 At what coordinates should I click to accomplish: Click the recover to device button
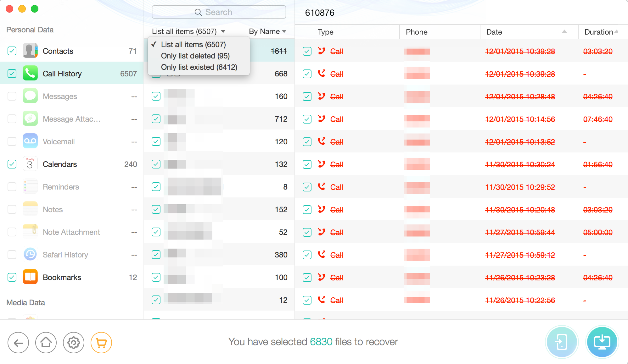[x=562, y=342]
